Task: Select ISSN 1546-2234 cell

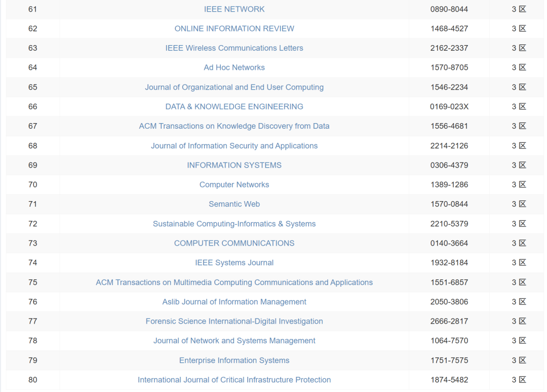Action: pyautogui.click(x=449, y=87)
